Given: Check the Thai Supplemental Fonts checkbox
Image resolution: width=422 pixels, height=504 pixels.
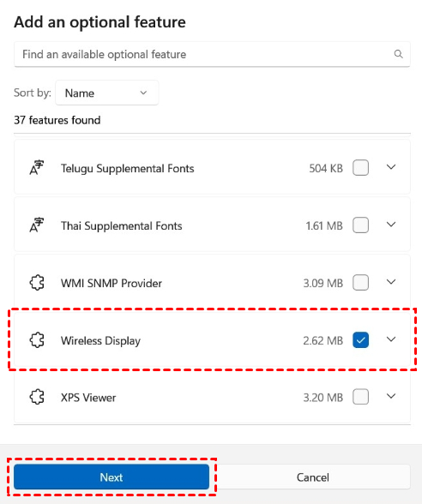Looking at the screenshot, I should pyautogui.click(x=360, y=225).
